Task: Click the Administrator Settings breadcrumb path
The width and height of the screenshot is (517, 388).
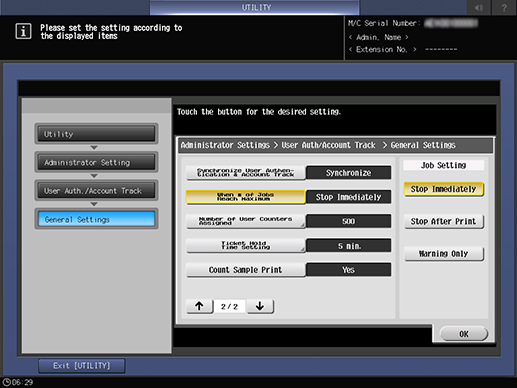Action: [x=318, y=145]
